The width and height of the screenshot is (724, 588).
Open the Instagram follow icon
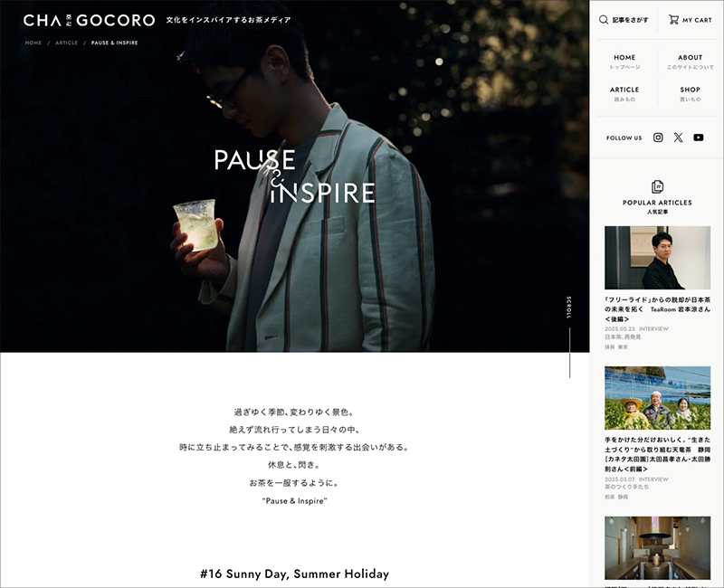point(658,138)
